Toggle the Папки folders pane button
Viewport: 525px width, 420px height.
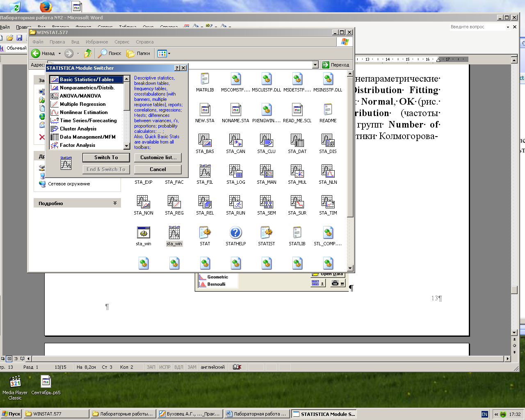pos(138,53)
